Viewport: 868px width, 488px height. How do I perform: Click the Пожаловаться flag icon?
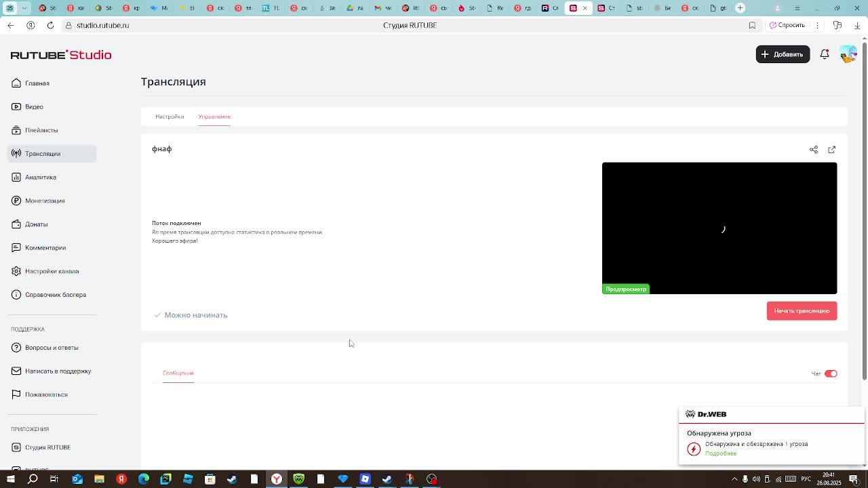tap(16, 394)
